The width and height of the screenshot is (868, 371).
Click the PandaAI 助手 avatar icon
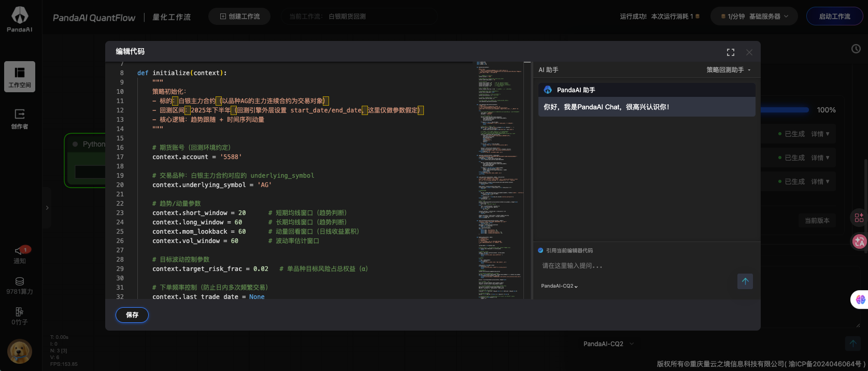(548, 90)
